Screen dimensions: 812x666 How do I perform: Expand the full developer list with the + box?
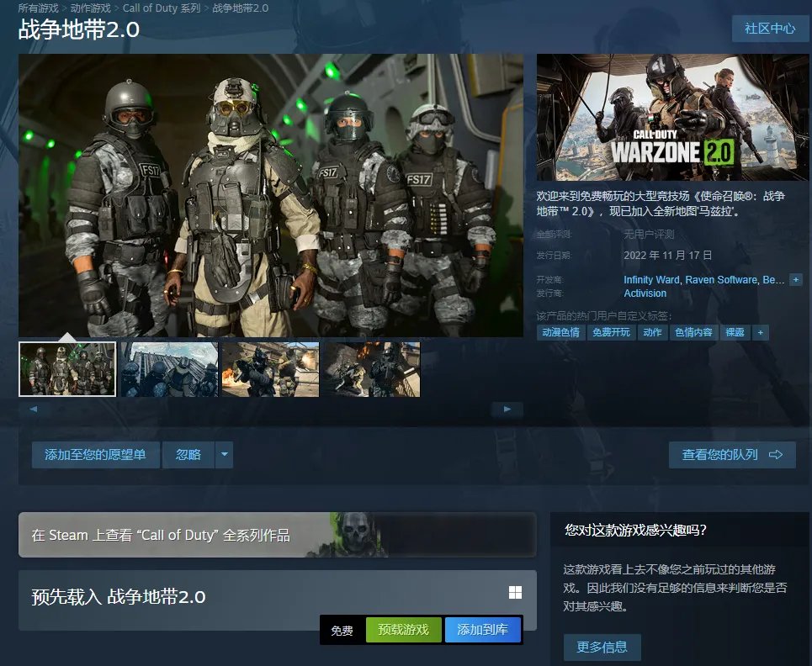794,278
